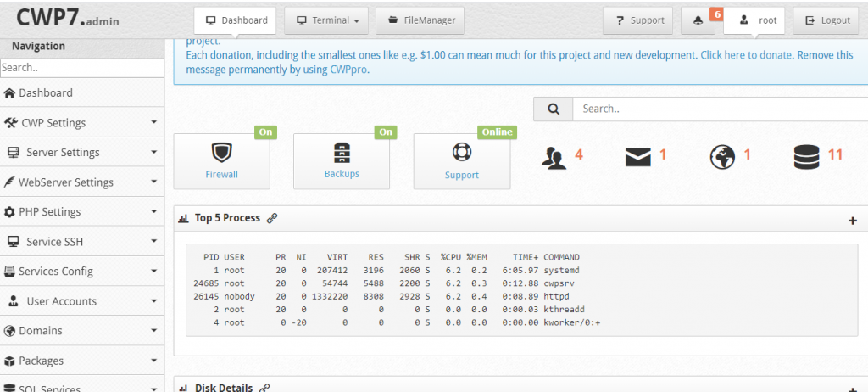Viewport: 868px width, 392px height.
Task: Click the kthreadd process command text
Action: pos(564,310)
